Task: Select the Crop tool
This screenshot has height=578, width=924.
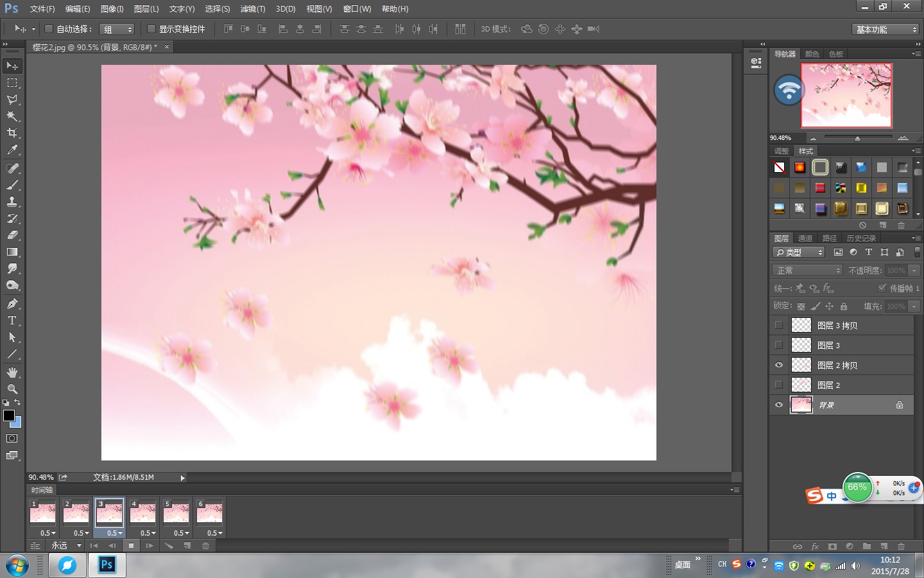Action: tap(12, 133)
